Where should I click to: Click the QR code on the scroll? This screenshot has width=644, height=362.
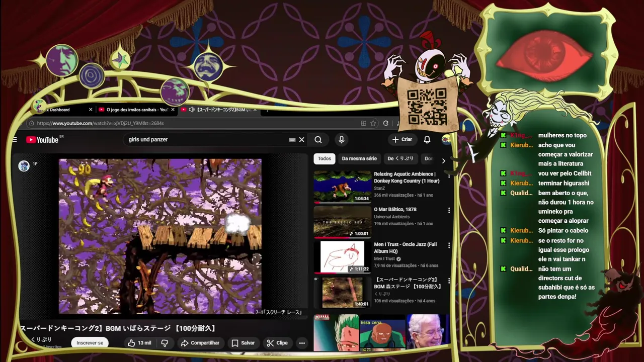pyautogui.click(x=427, y=106)
